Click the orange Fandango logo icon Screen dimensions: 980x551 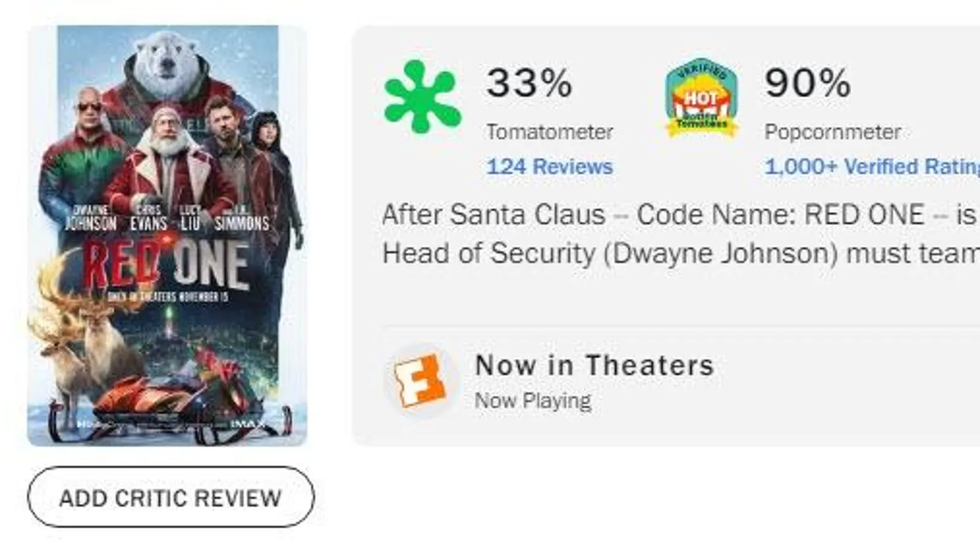click(x=420, y=381)
